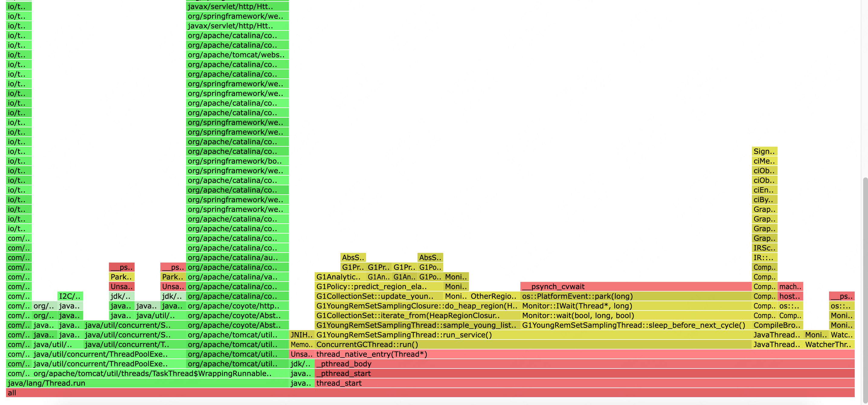This screenshot has width=868, height=405.
Task: Click the _pthread_start frame
Action: [x=584, y=373]
